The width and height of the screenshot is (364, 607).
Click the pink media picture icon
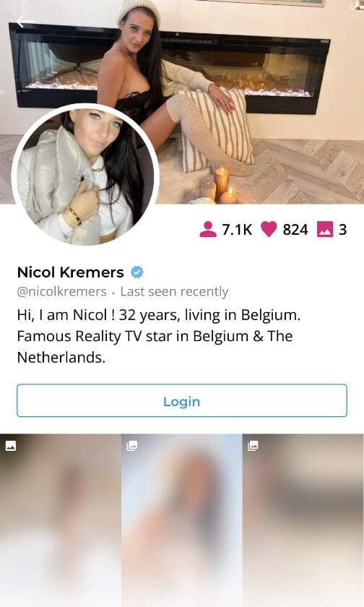pos(325,229)
